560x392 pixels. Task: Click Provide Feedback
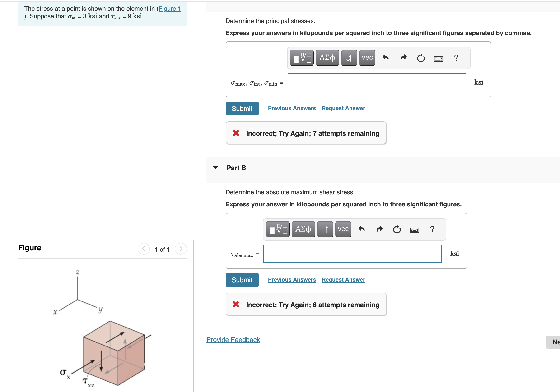(233, 340)
